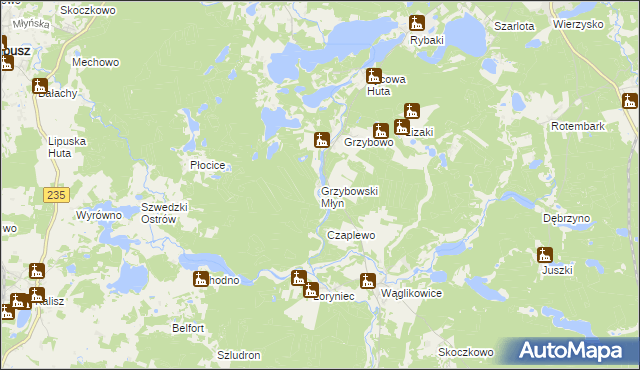Select the Wyrówno place label
The width and height of the screenshot is (640, 370).
[99, 215]
